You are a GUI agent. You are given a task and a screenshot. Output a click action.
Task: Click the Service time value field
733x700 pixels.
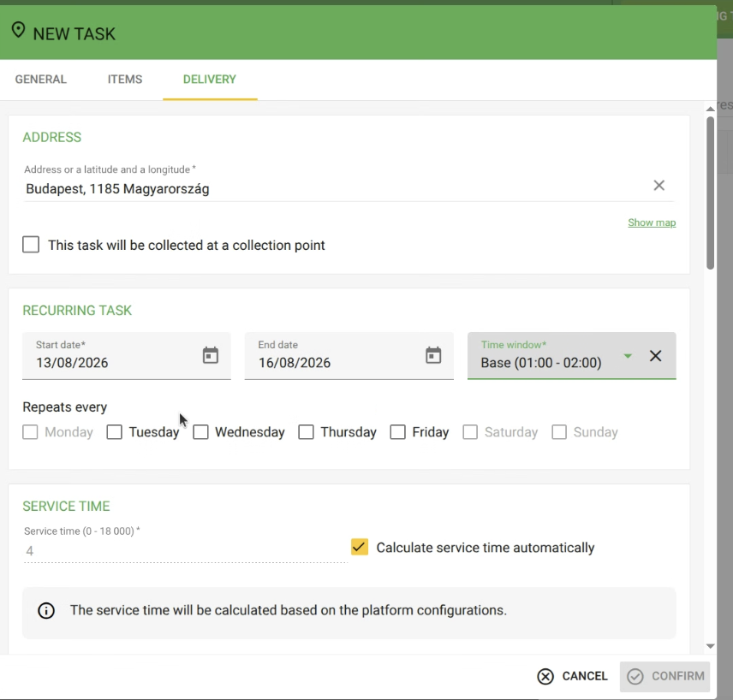pyautogui.click(x=185, y=551)
